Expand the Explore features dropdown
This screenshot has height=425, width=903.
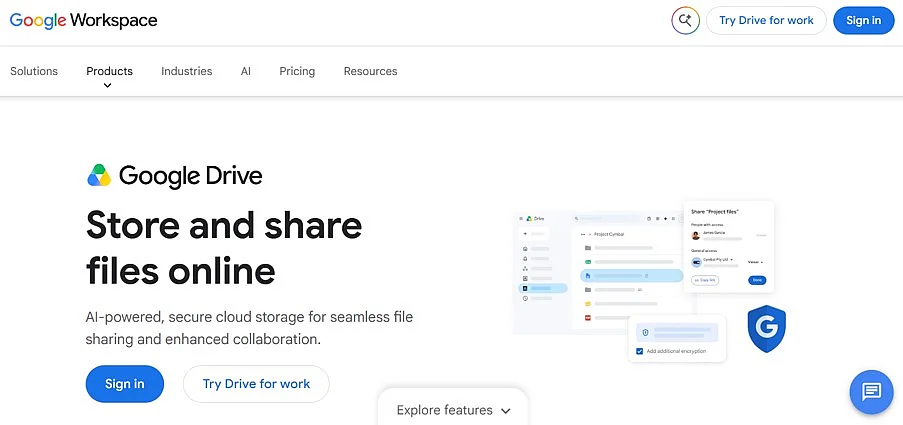tap(453, 410)
